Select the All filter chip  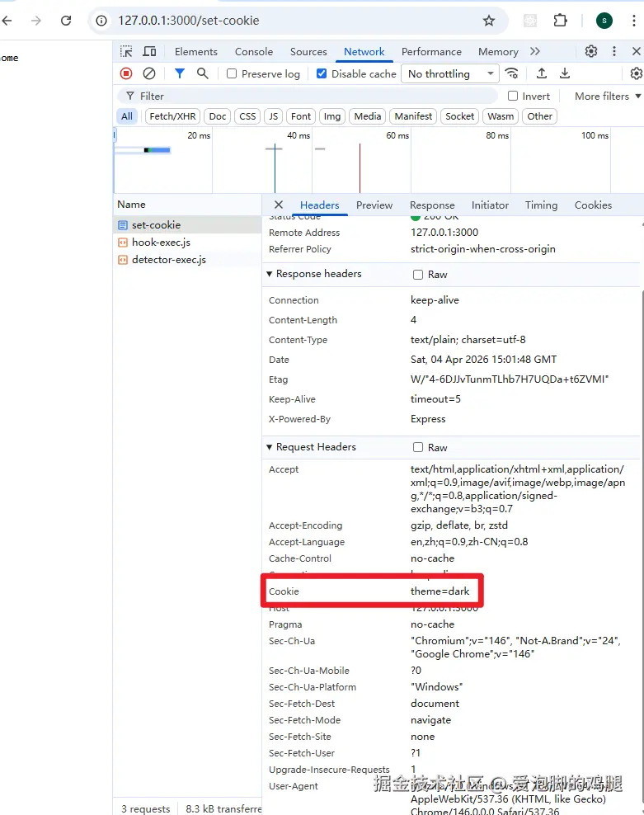click(127, 116)
